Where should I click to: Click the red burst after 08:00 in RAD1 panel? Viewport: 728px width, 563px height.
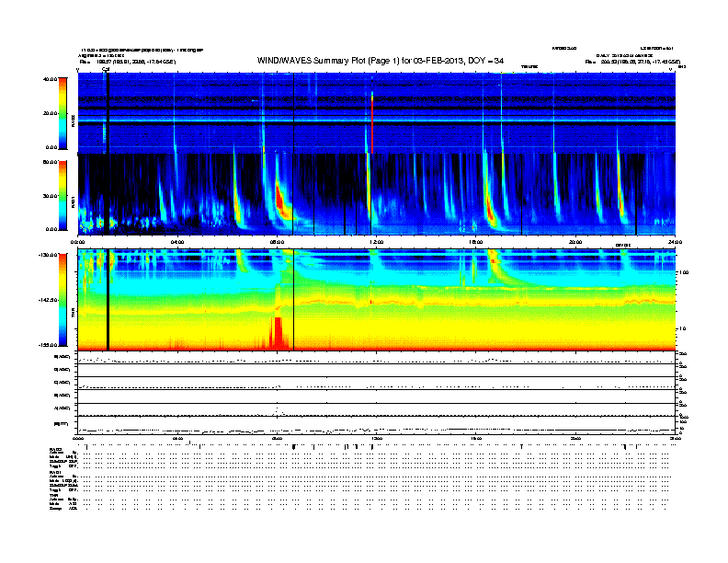[280, 201]
